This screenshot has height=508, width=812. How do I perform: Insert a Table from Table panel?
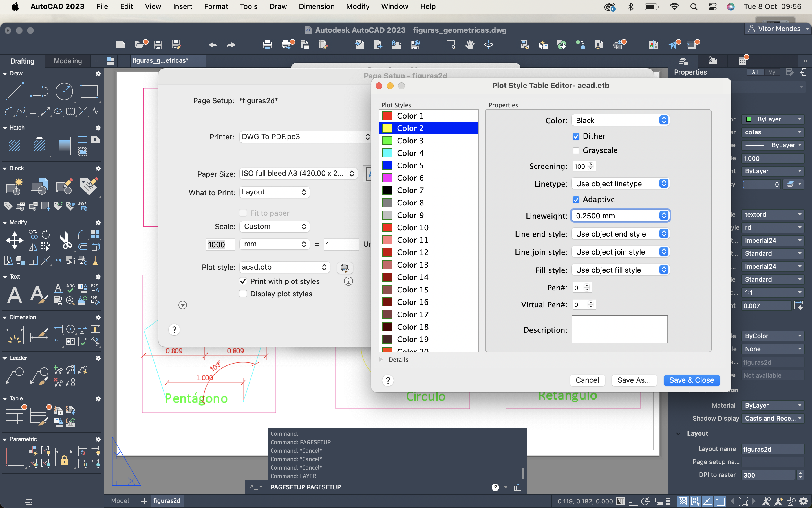point(15,416)
